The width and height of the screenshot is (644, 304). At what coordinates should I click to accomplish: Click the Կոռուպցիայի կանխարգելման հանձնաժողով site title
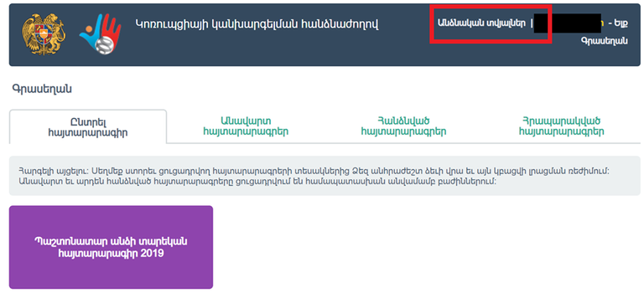point(257,24)
